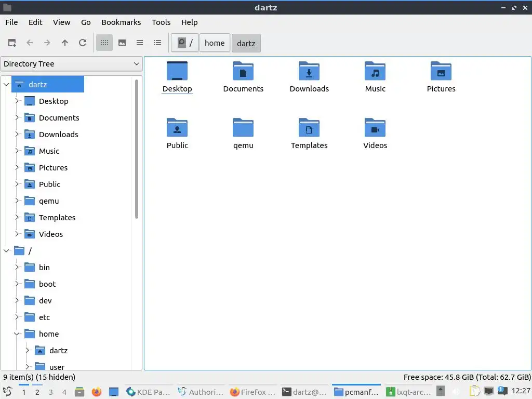The height and width of the screenshot is (399, 532).
Task: Open the clipboard tray icon
Action: pyautogui.click(x=474, y=392)
